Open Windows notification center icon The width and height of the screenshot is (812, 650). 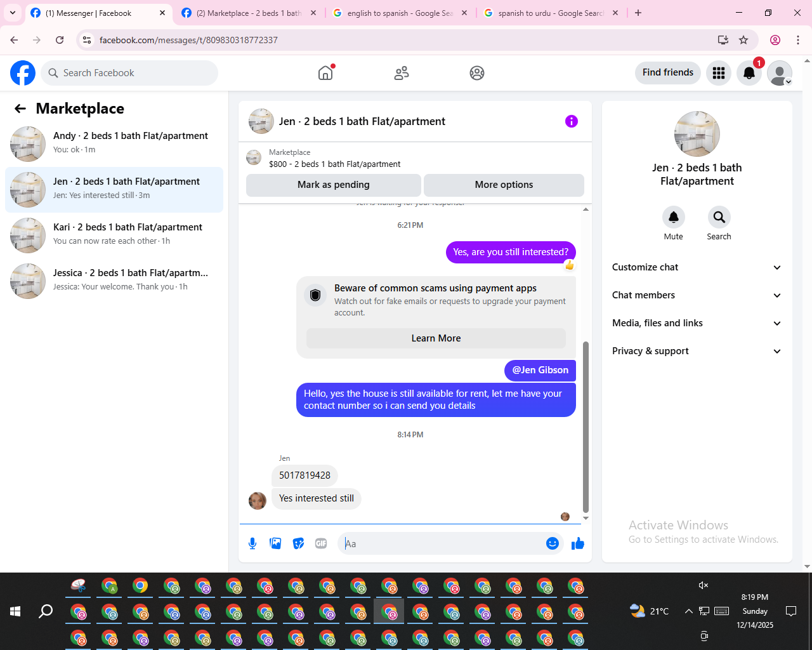click(x=791, y=611)
